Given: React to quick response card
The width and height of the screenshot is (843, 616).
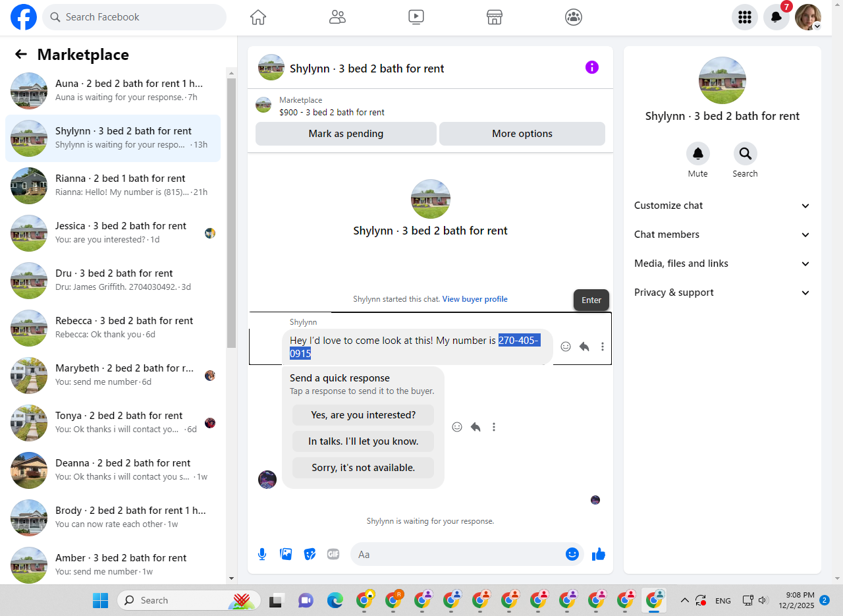Looking at the screenshot, I should [457, 427].
